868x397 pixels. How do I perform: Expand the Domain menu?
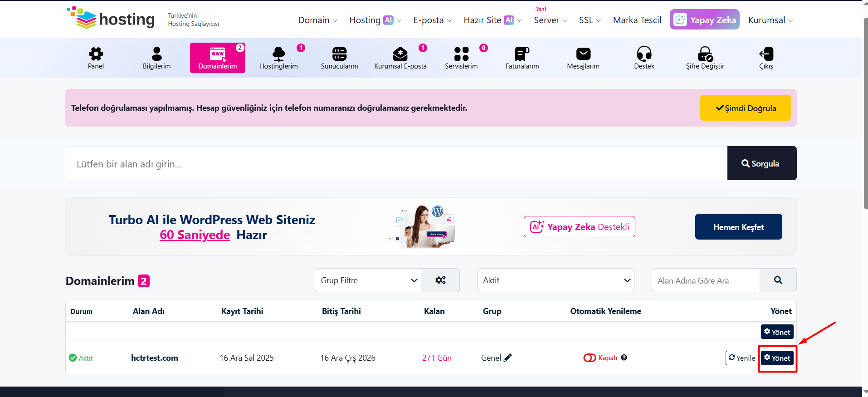point(317,20)
